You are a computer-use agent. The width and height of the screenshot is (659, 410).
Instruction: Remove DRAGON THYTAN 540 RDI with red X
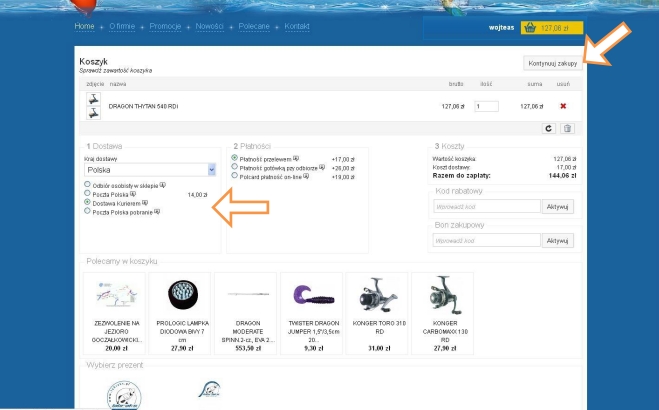pos(563,106)
